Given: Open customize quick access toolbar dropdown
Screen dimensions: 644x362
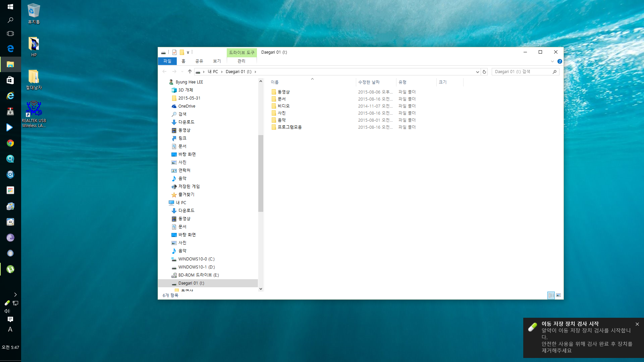Looking at the screenshot, I should pyautogui.click(x=188, y=53).
